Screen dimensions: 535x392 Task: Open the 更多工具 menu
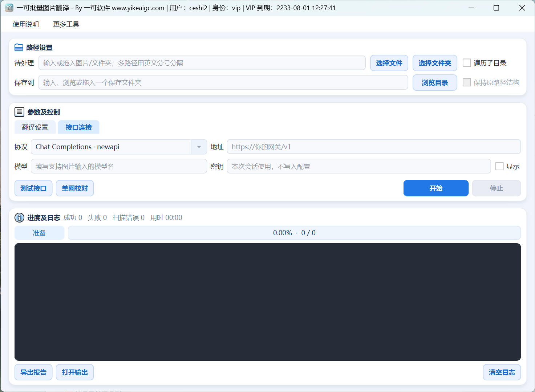click(x=66, y=24)
